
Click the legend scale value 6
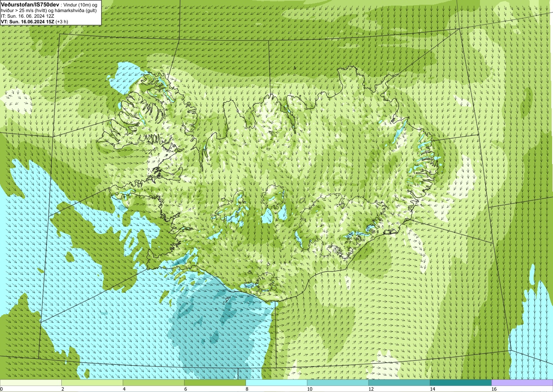click(185, 389)
